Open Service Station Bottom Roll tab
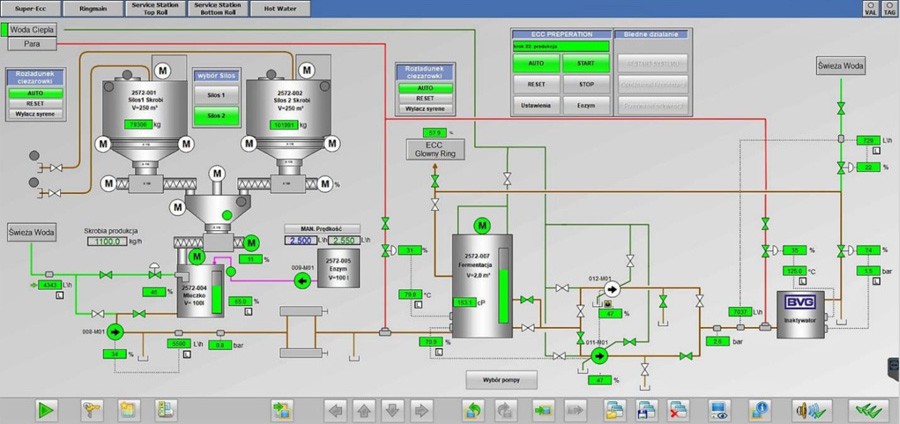This screenshot has height=424, width=900. [x=218, y=9]
